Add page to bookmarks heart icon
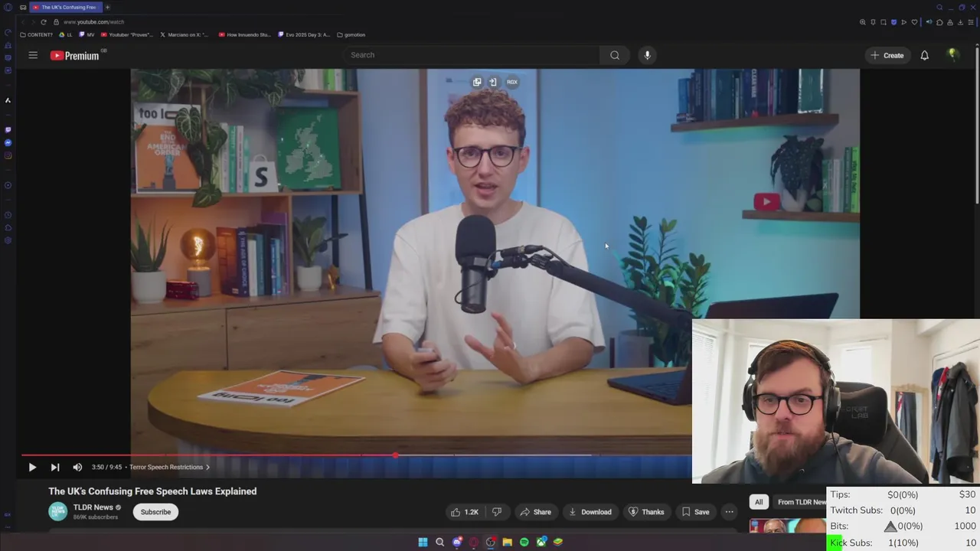The width and height of the screenshot is (980, 551). click(914, 22)
